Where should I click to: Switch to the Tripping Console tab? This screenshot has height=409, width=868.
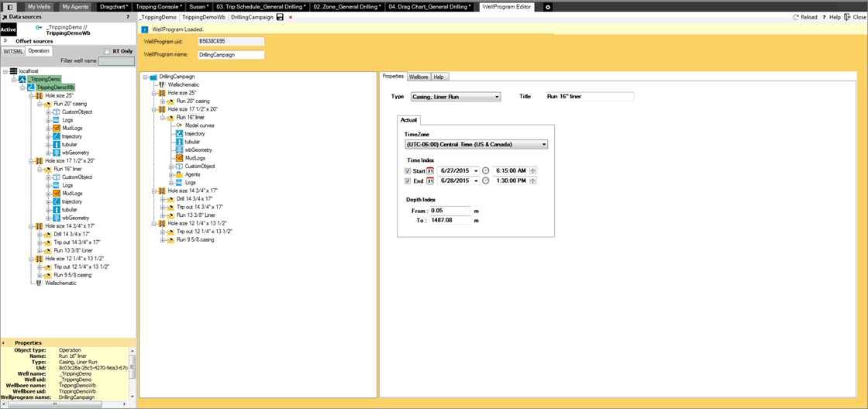point(159,7)
